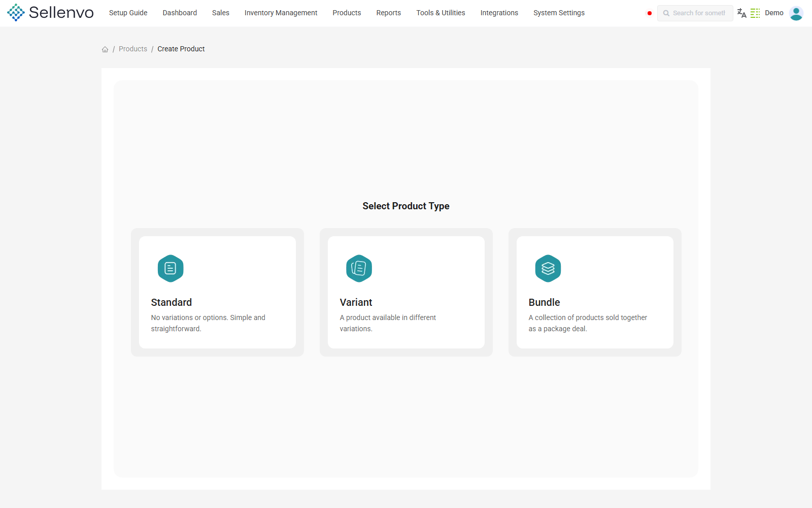Click the Create Product breadcrumb
The image size is (812, 508).
tap(181, 49)
